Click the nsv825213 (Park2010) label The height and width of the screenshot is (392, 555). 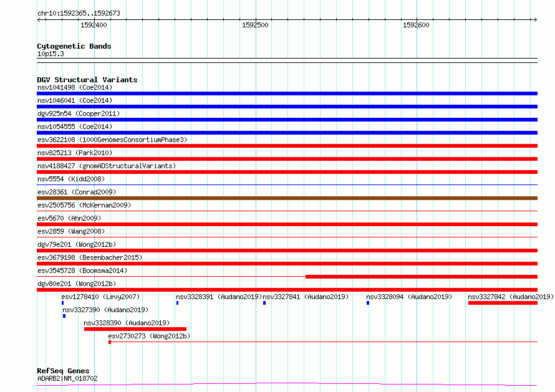(x=75, y=153)
